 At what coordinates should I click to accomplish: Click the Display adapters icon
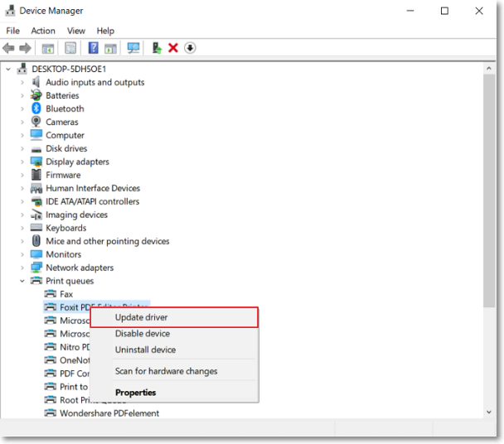pos(36,162)
